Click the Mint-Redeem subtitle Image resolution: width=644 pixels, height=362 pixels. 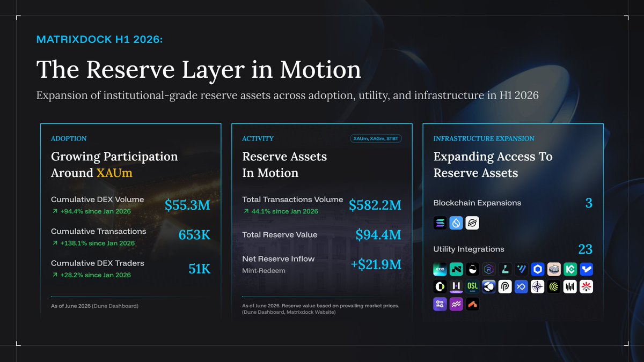pos(264,271)
